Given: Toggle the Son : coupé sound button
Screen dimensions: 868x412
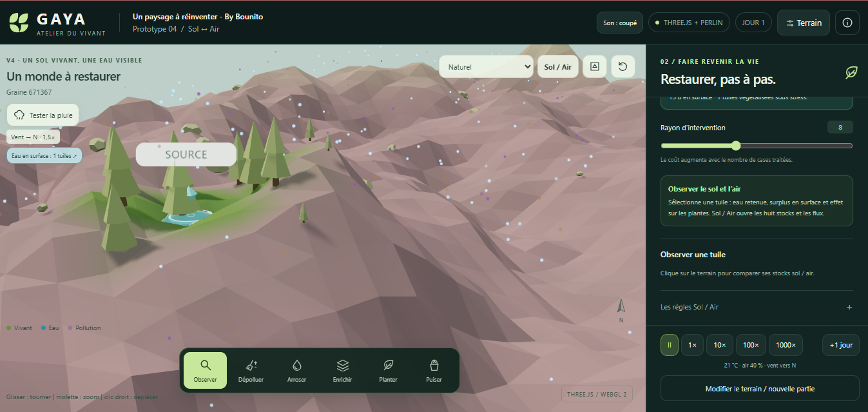Looking at the screenshot, I should 620,23.
